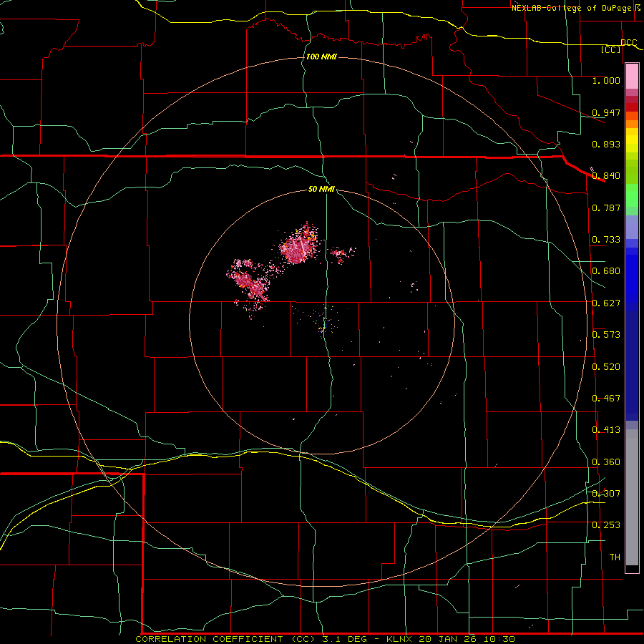Click the 0.253 scale value
644x644 pixels.
pyautogui.click(x=606, y=525)
